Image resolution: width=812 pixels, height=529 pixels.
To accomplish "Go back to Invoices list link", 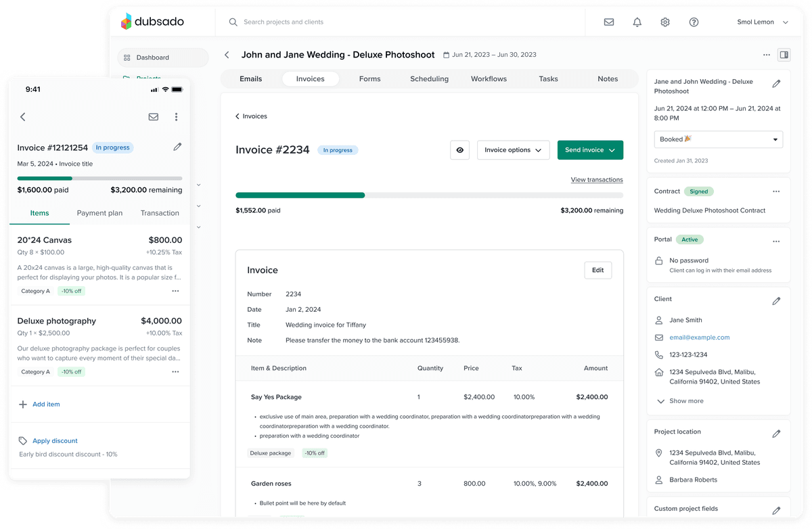I will 251,116.
